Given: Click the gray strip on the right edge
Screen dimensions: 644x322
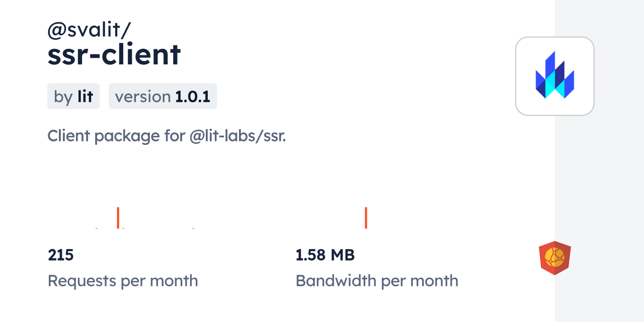Looking at the screenshot, I should (599, 161).
